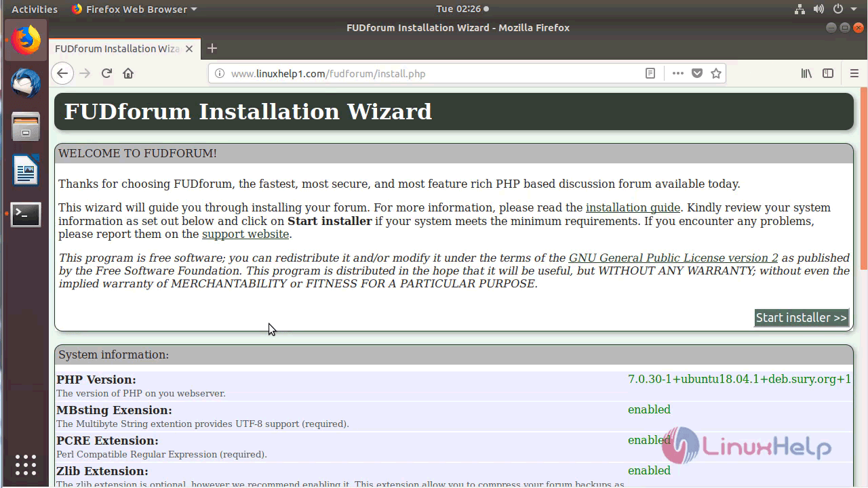Click the URL address field
The image size is (868, 488).
click(x=434, y=73)
